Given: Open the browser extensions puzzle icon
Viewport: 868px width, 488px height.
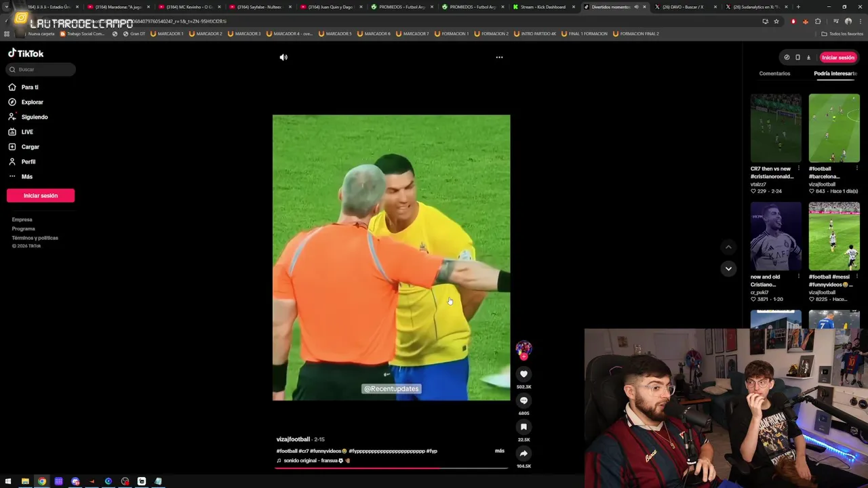Looking at the screenshot, I should click(818, 21).
